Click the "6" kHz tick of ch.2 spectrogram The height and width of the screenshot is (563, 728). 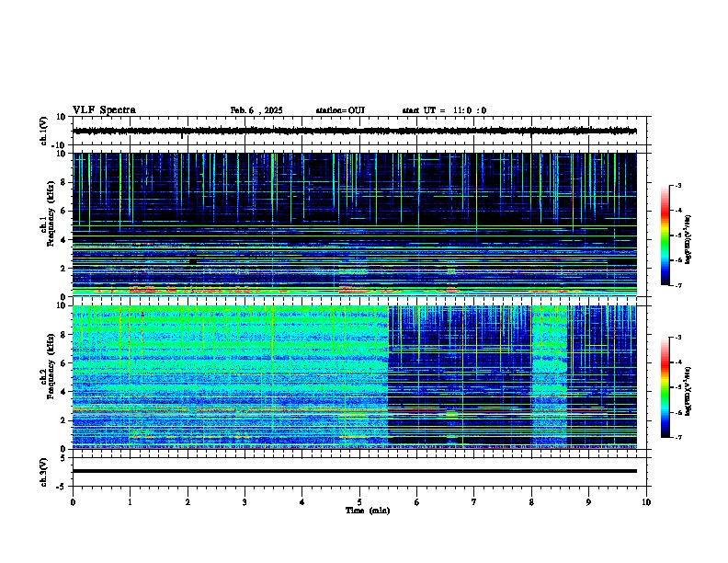click(x=64, y=362)
